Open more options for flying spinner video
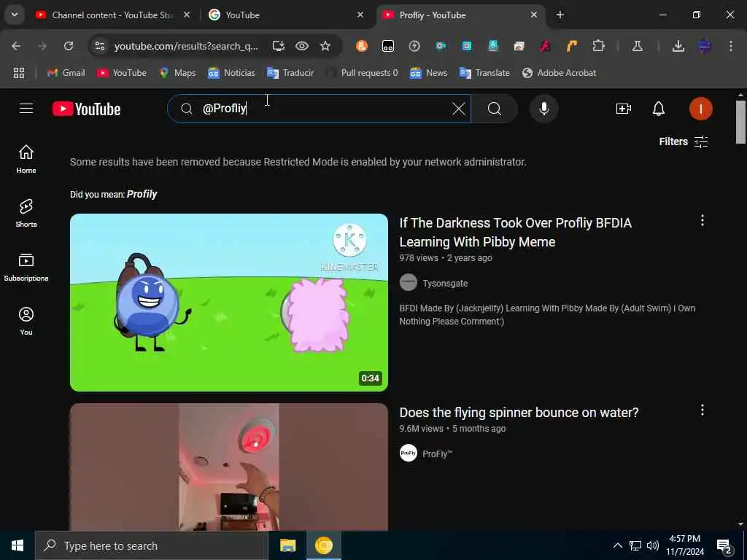747x560 pixels. click(703, 411)
